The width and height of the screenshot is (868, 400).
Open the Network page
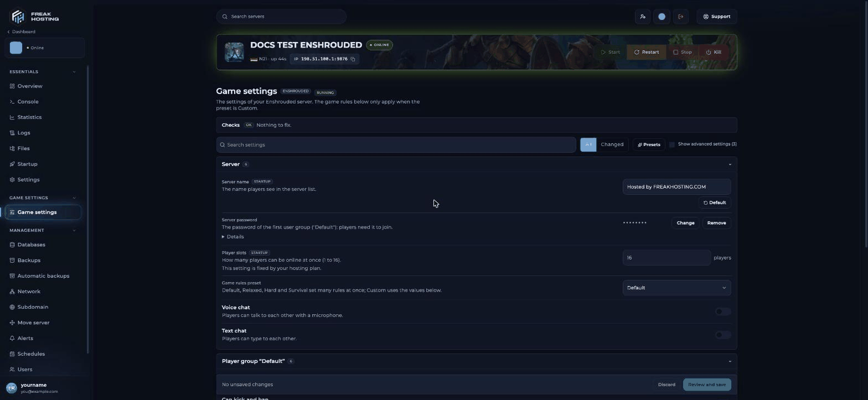29,292
